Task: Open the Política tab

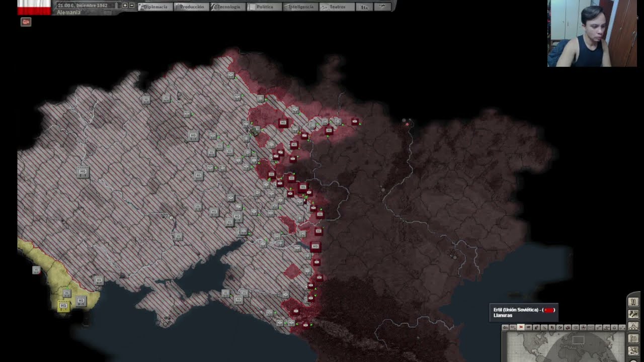Action: tap(264, 7)
